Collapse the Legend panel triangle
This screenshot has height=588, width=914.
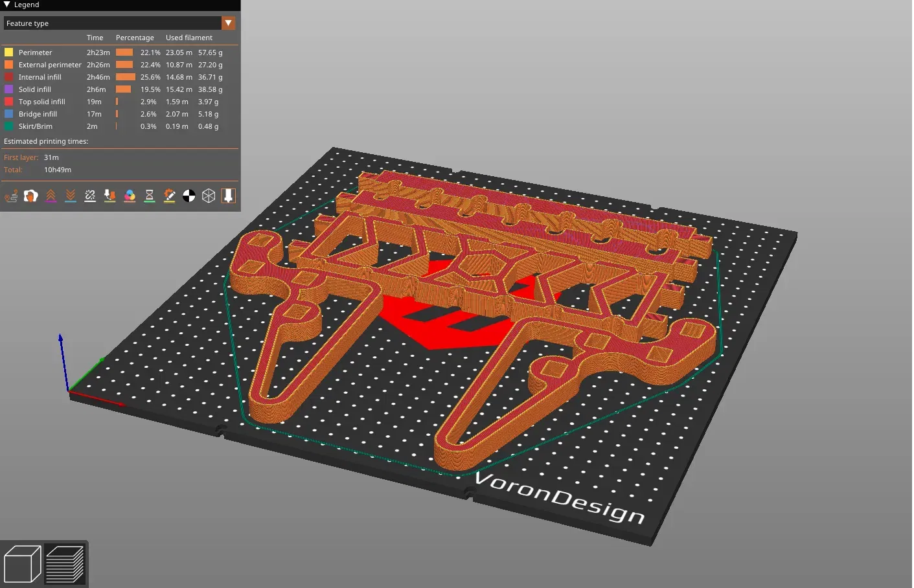(7, 5)
